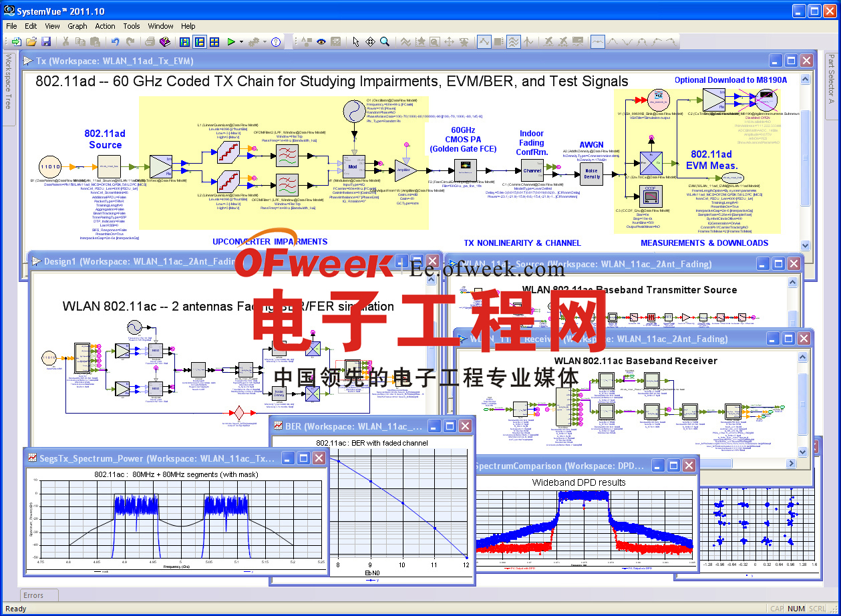Click the Tx window vertical scrollbar
841x616 pixels.
805,161
